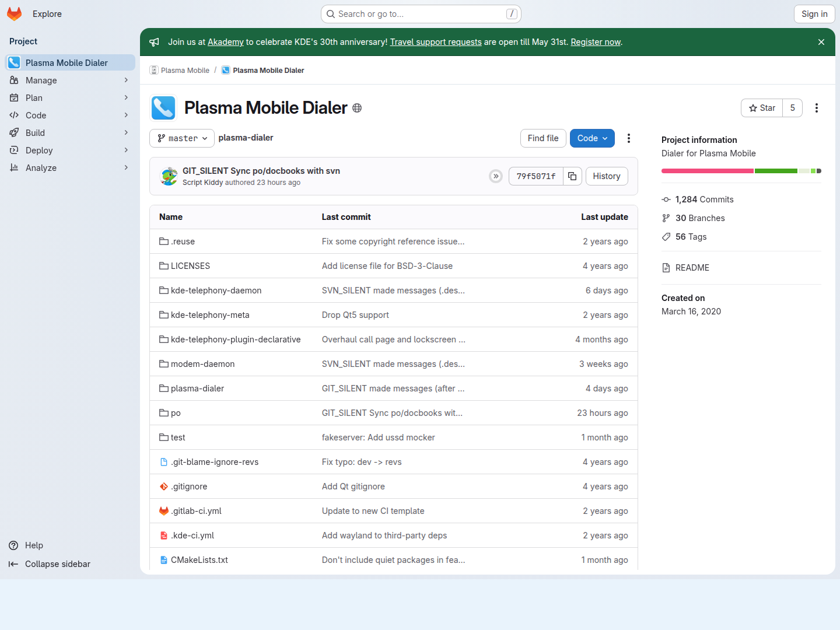The width and height of the screenshot is (840, 630).
Task: Click the .kde-ci.yml file icon
Action: coord(164,535)
